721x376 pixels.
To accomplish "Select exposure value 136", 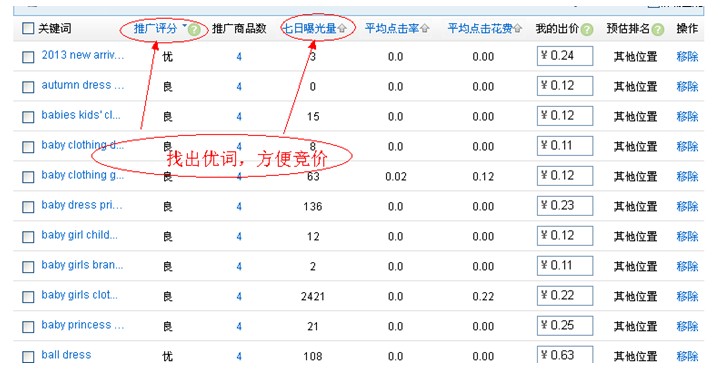I will pos(313,206).
